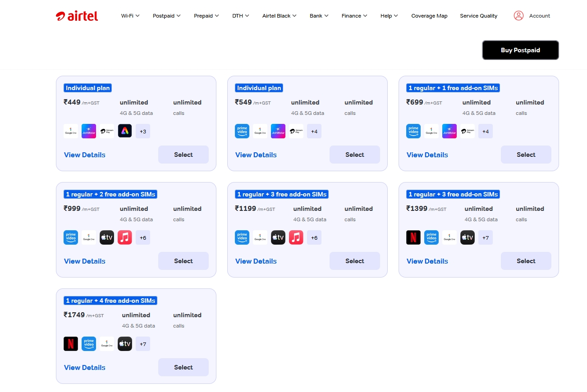Show the +4 more benefits on ₹699 plan

tap(486, 131)
